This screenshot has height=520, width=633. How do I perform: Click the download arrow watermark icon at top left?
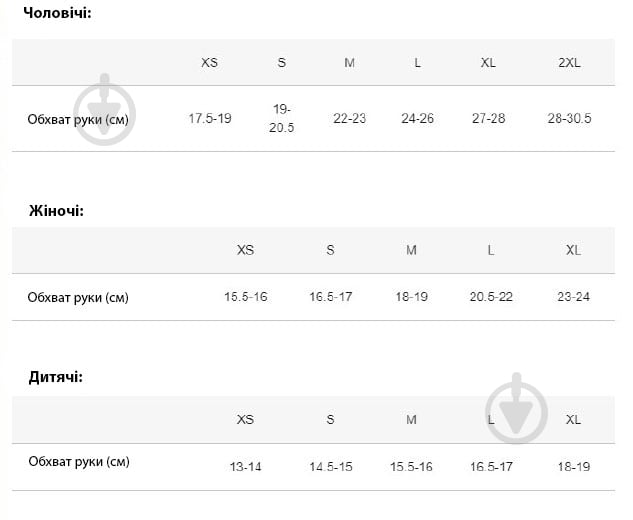[105, 110]
